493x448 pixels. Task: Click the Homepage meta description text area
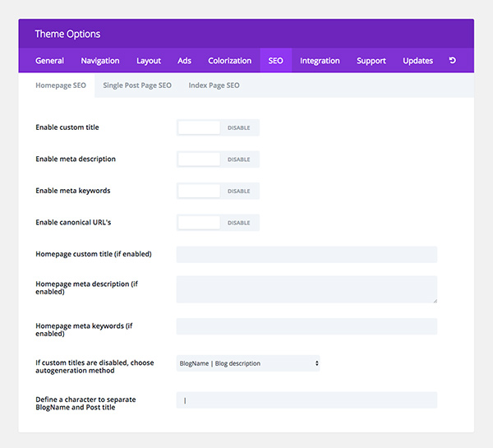[x=306, y=289]
